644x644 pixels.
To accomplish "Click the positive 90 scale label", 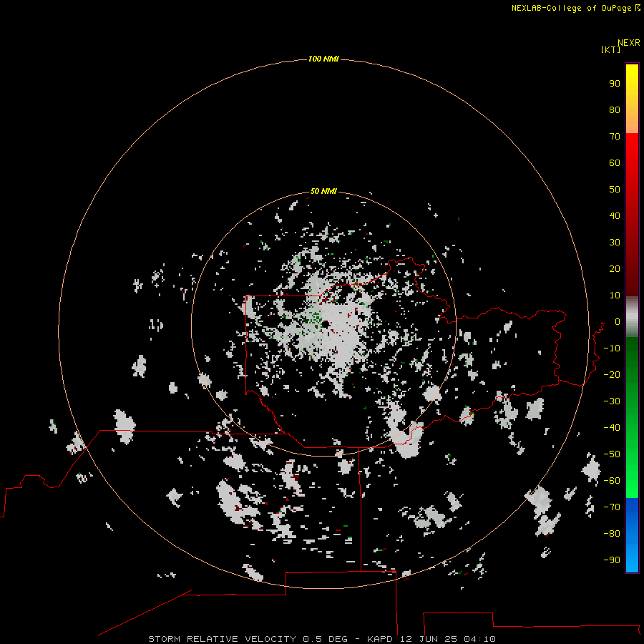I will 615,84.
